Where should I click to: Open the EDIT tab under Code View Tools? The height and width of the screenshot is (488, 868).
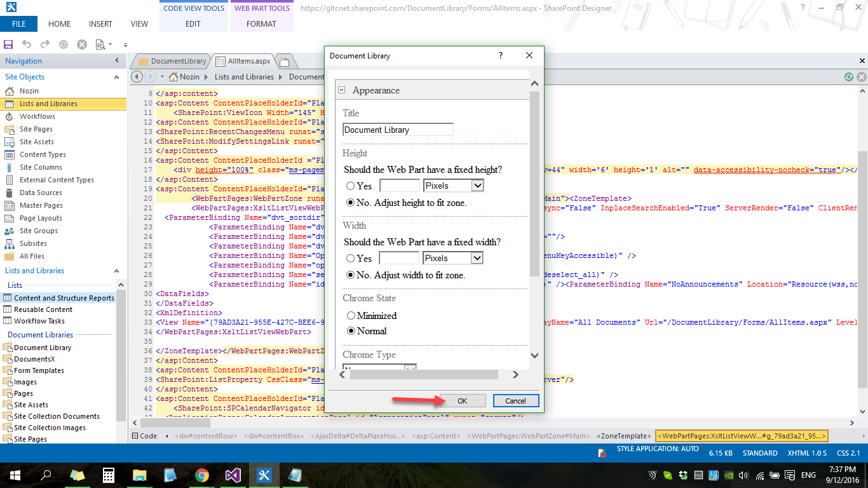tap(193, 24)
